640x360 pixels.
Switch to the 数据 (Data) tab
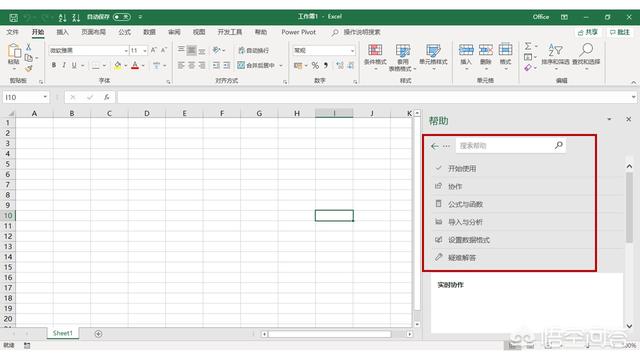[149, 32]
